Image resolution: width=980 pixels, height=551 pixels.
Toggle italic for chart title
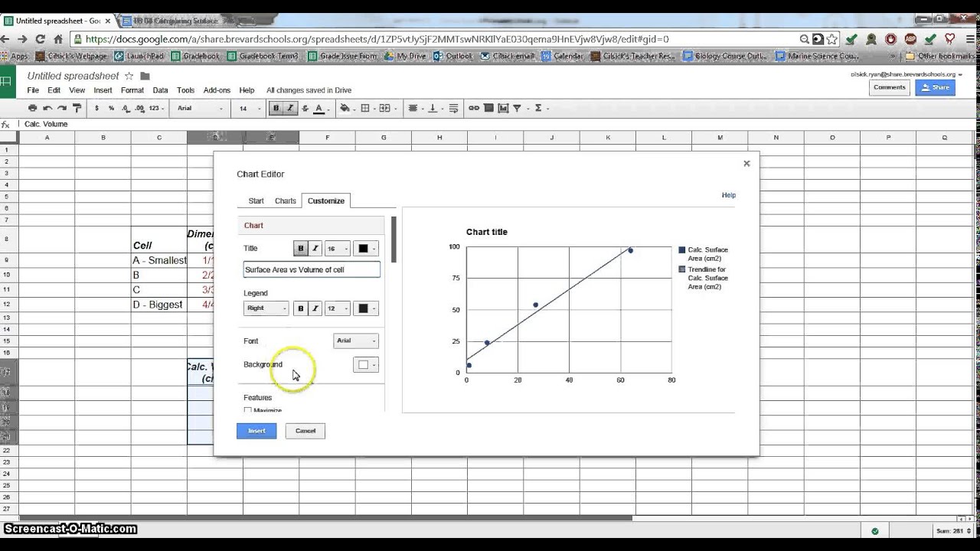coord(315,248)
